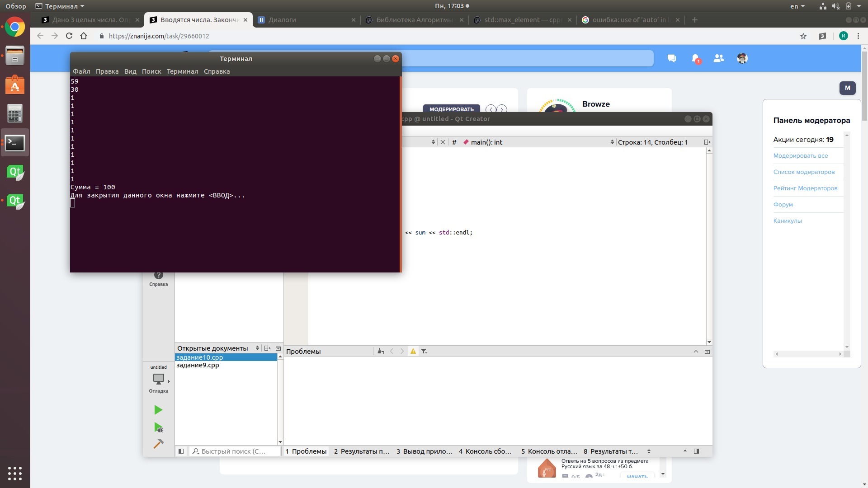Bookmark this page with the star icon
868x488 pixels.
click(803, 36)
